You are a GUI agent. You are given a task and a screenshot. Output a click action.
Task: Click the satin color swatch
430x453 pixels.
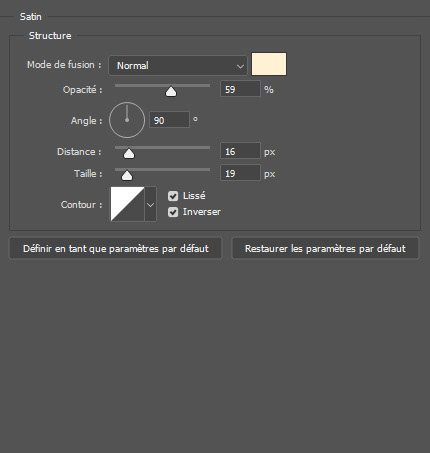pyautogui.click(x=269, y=64)
